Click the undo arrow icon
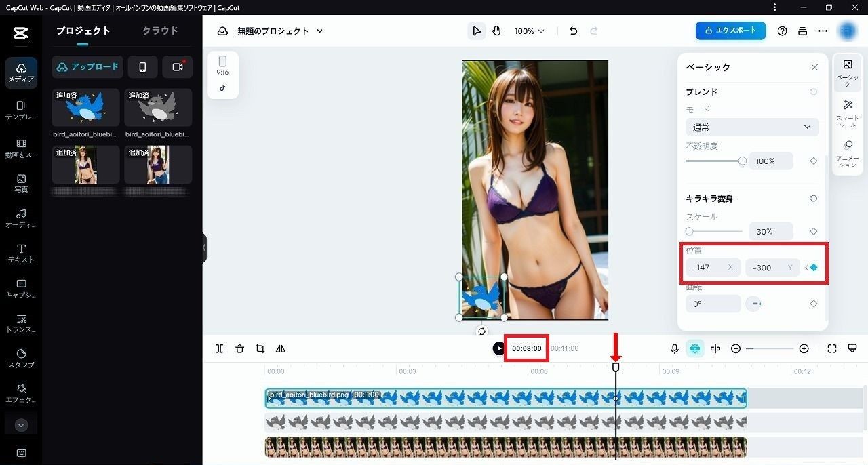868x465 pixels. [574, 31]
